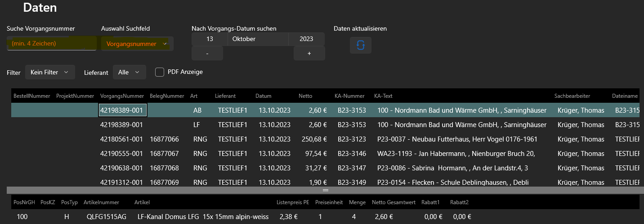
Task: Select VorgangsNummer 42180561-001
Action: pos(121,139)
